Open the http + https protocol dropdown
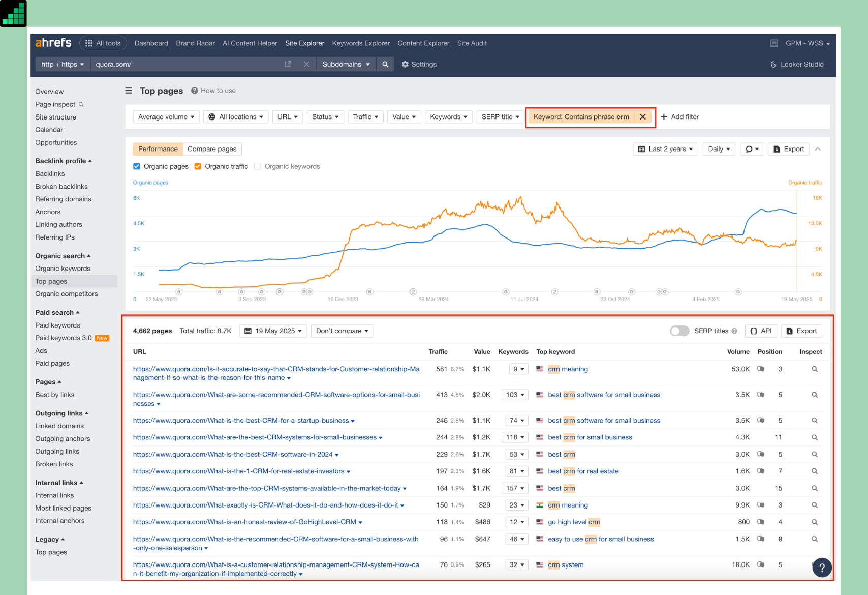This screenshot has height=595, width=868. point(63,64)
